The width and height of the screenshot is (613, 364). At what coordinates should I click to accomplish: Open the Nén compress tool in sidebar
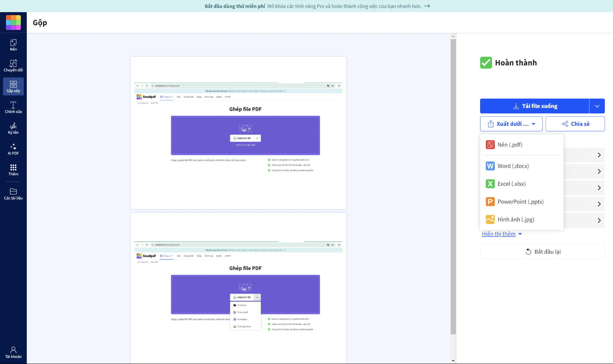(x=13, y=45)
